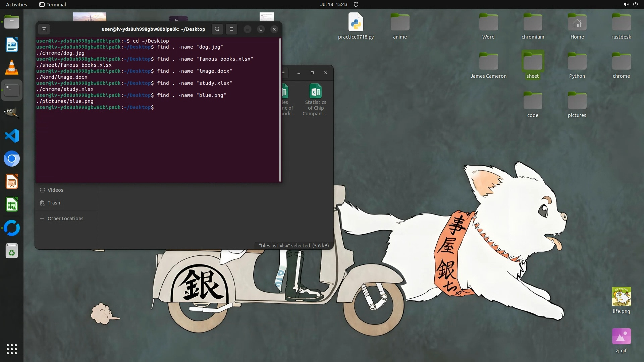The height and width of the screenshot is (362, 644).
Task: Open new tab in terminal window
Action: pyautogui.click(x=44, y=29)
